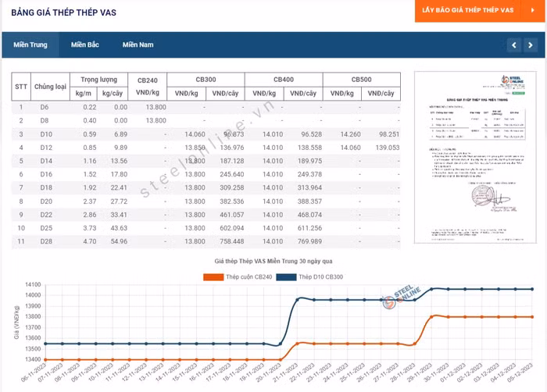Toggle the Thép D10 CB300 series in the legend
The height and width of the screenshot is (392, 547).
point(309,277)
